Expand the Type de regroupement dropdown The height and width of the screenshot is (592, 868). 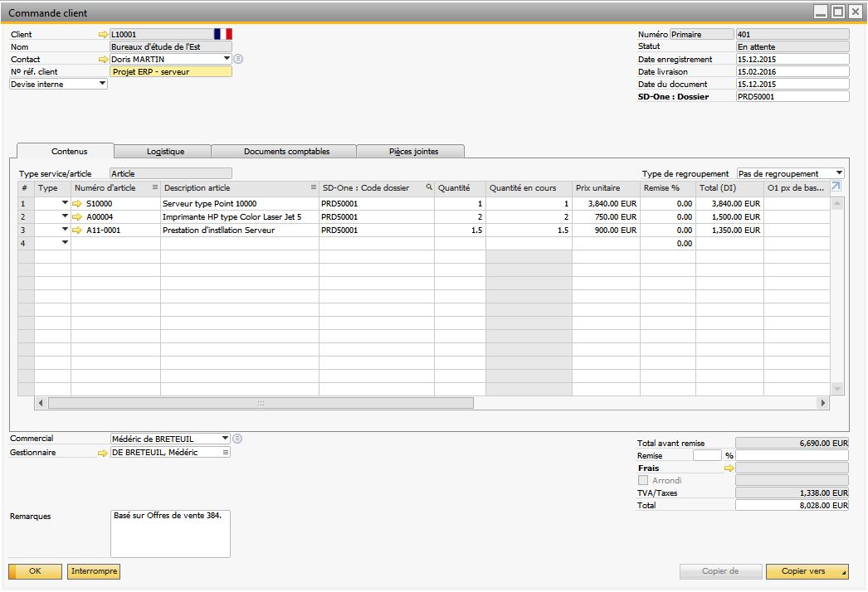(840, 173)
